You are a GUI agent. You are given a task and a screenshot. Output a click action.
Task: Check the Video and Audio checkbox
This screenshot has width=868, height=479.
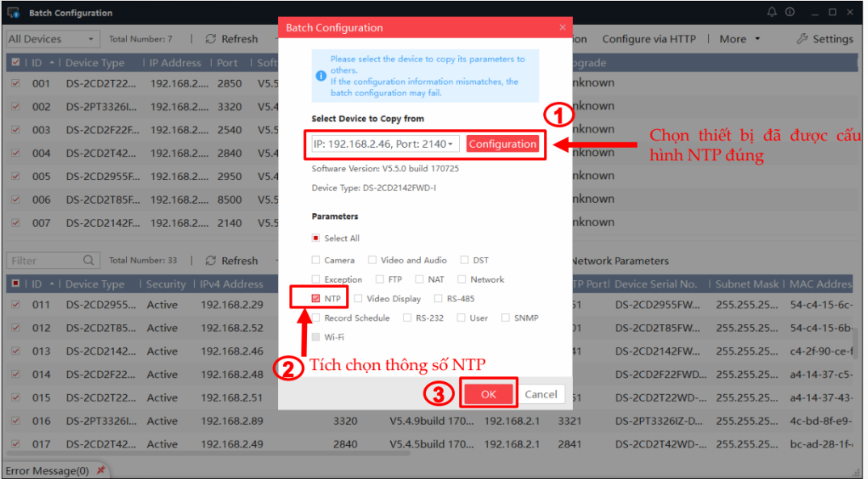tap(372, 260)
